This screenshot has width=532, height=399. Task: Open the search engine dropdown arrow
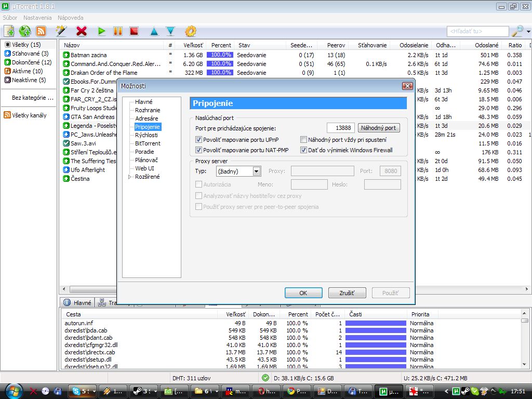pos(528,32)
